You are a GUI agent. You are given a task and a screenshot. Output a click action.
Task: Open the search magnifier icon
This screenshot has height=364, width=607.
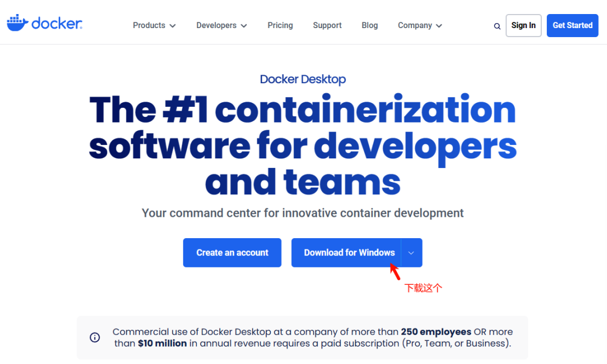[x=497, y=26]
